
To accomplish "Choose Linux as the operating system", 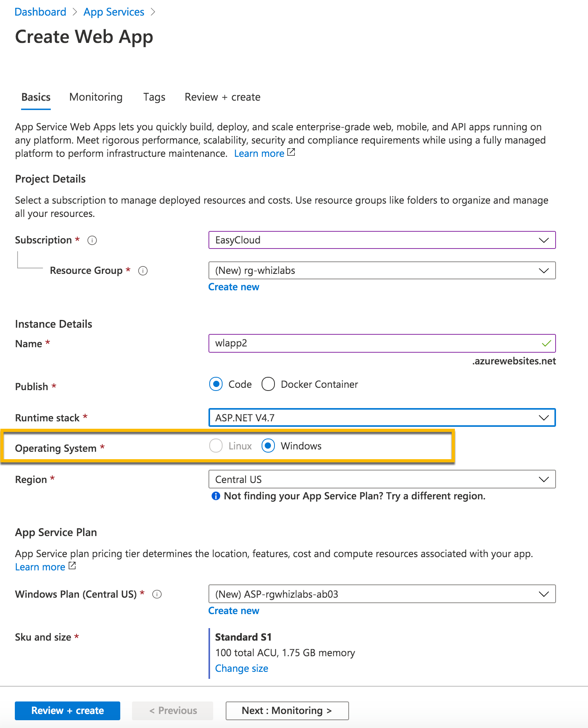I will [216, 446].
